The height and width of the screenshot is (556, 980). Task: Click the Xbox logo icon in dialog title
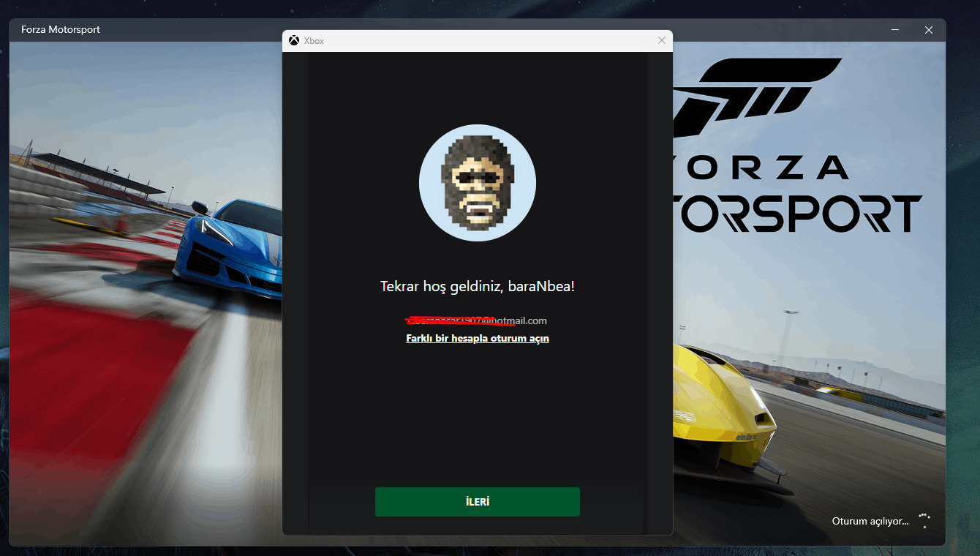294,41
